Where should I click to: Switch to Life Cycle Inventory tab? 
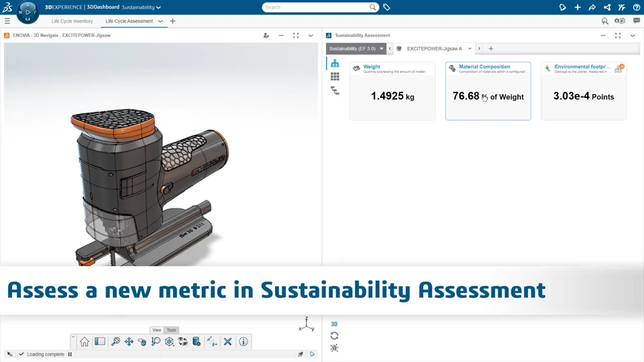72,21
